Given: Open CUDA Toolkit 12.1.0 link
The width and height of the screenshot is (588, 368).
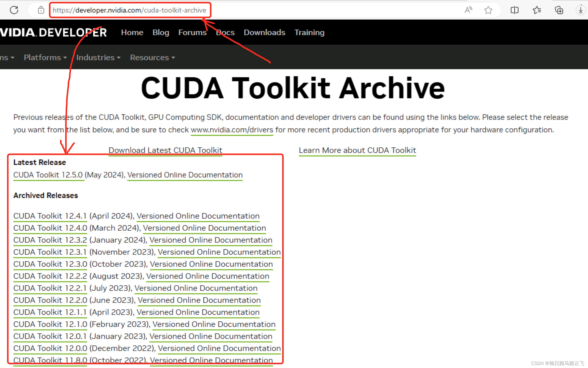Looking at the screenshot, I should (50, 324).
